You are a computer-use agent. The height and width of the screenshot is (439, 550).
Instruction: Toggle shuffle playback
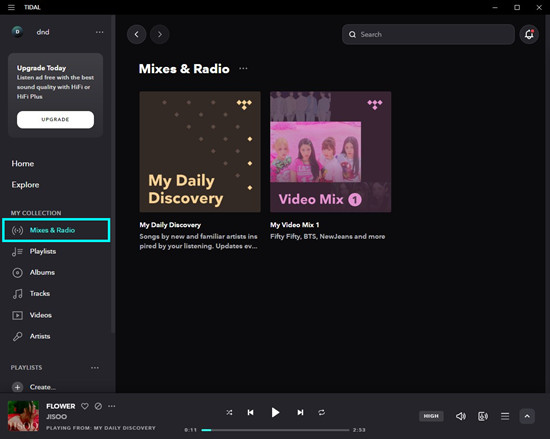[229, 412]
